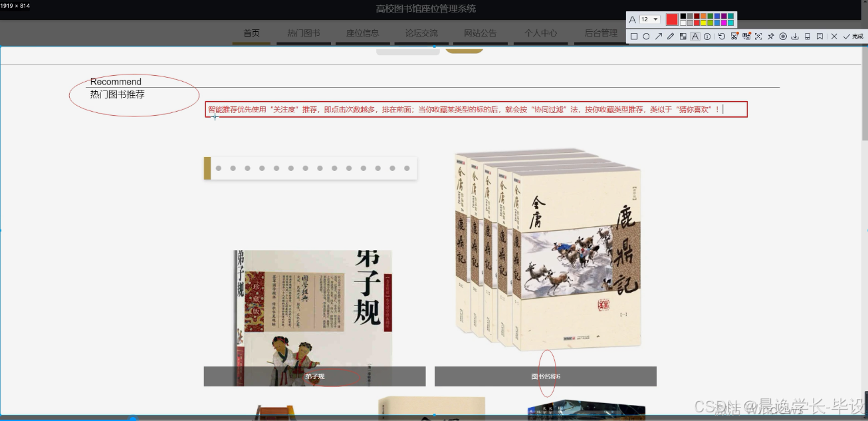
Task: Click the page vertical scrollbar thumb
Action: tap(865, 93)
